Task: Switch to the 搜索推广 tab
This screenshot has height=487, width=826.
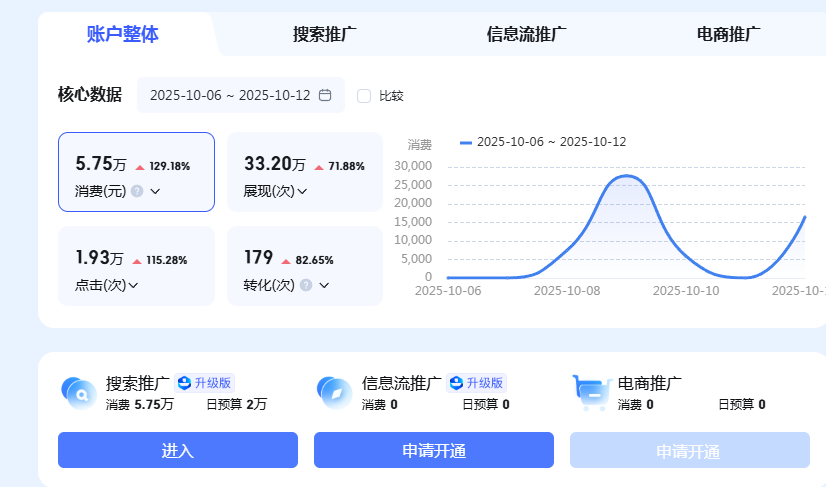Action: tap(325, 35)
